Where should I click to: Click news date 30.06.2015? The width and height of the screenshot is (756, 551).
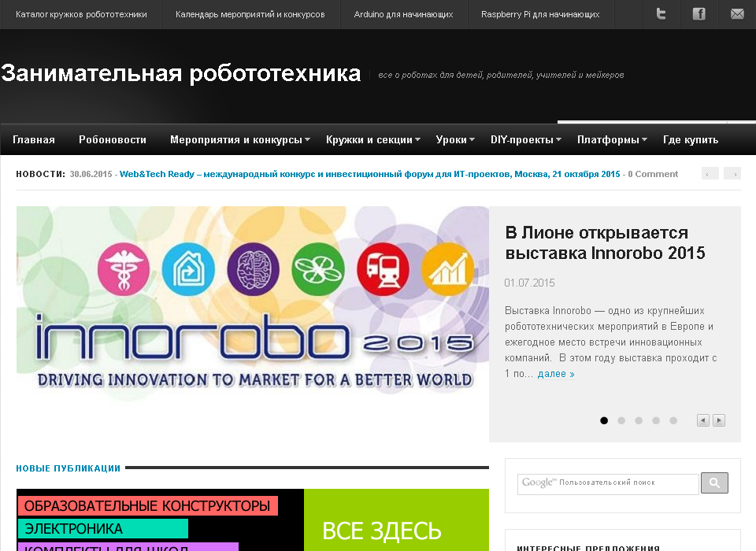(x=91, y=174)
